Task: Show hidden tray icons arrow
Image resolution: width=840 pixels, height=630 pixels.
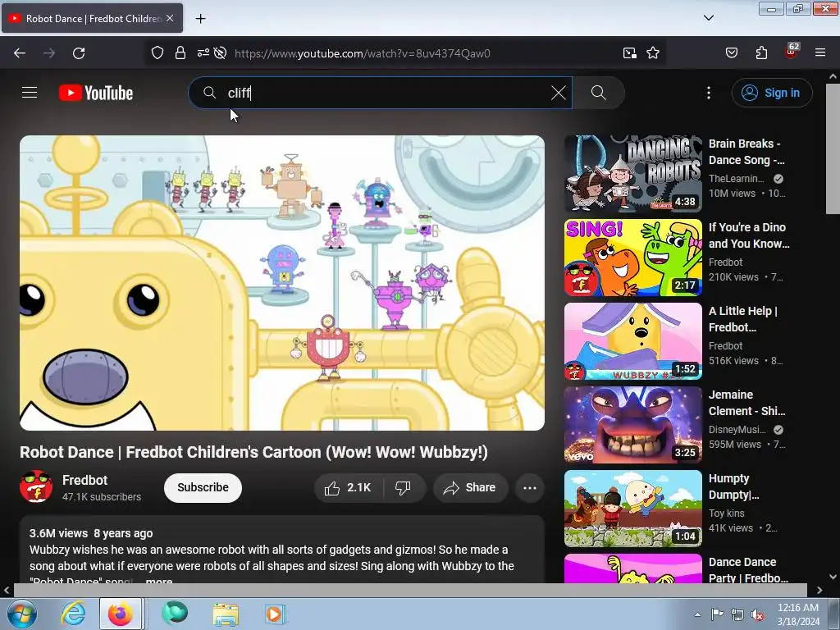Action: 697,614
